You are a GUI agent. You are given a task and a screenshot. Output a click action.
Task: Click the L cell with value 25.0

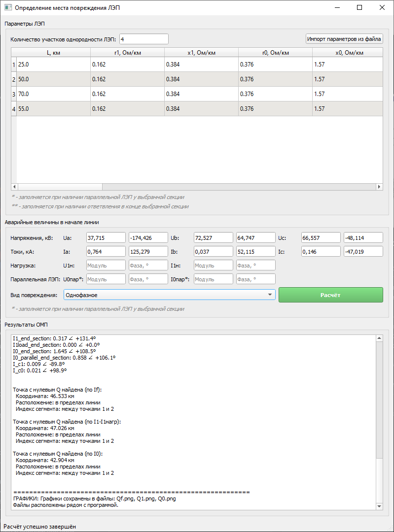click(53, 65)
